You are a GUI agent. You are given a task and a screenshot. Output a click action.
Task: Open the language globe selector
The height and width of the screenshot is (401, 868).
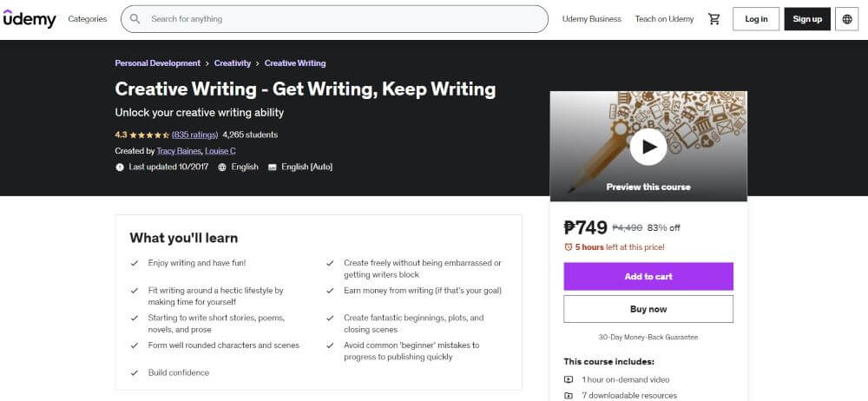point(847,19)
